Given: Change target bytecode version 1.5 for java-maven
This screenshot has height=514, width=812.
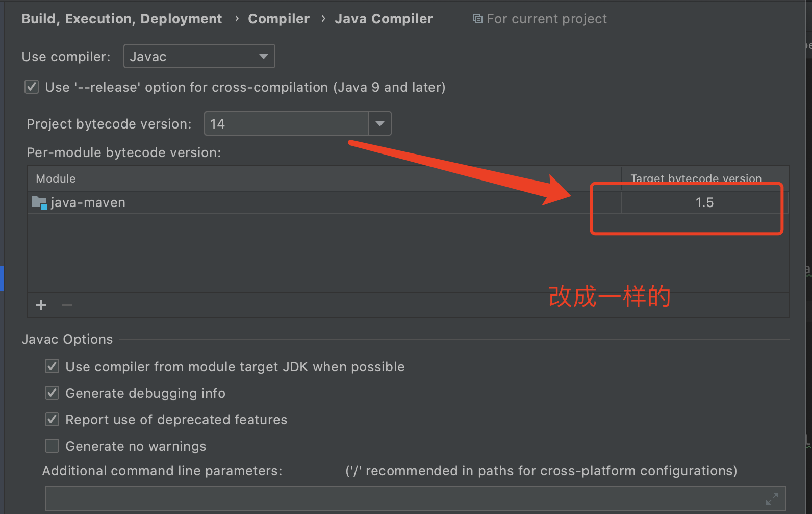Looking at the screenshot, I should (704, 202).
